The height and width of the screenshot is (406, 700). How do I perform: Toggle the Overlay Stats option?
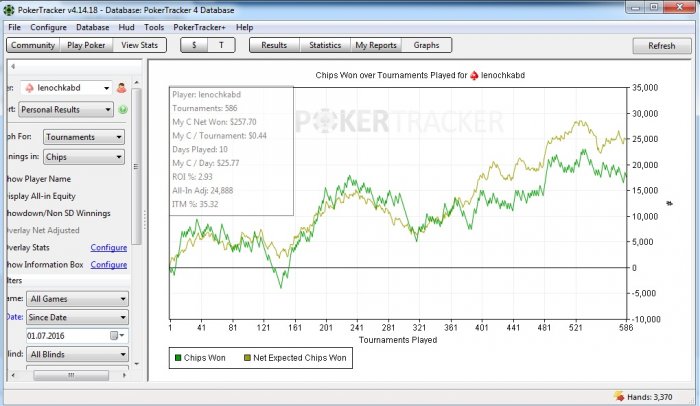28,247
